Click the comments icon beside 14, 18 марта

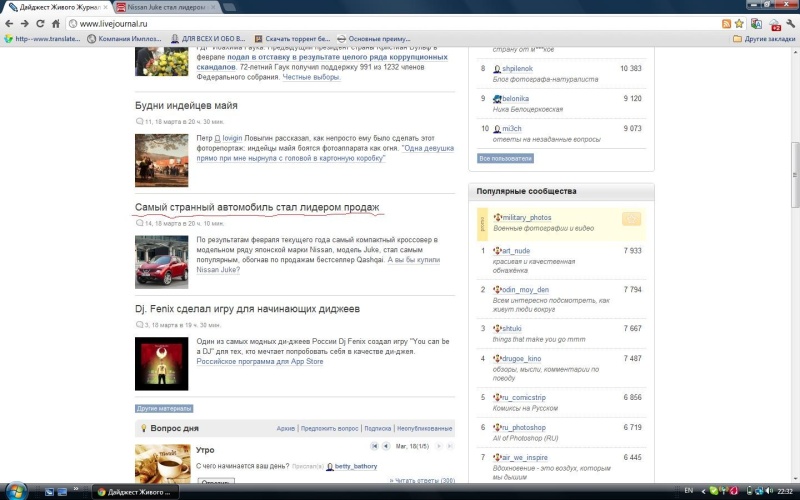[x=139, y=223]
